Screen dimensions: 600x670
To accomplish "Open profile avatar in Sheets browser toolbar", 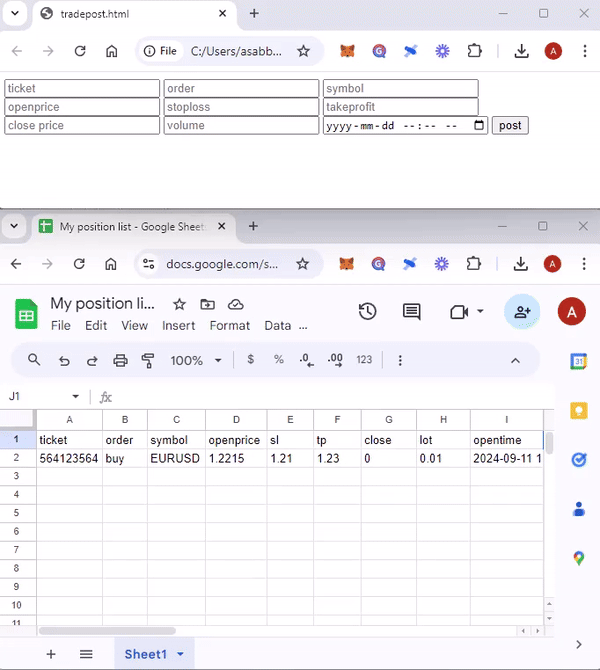I will click(x=552, y=264).
